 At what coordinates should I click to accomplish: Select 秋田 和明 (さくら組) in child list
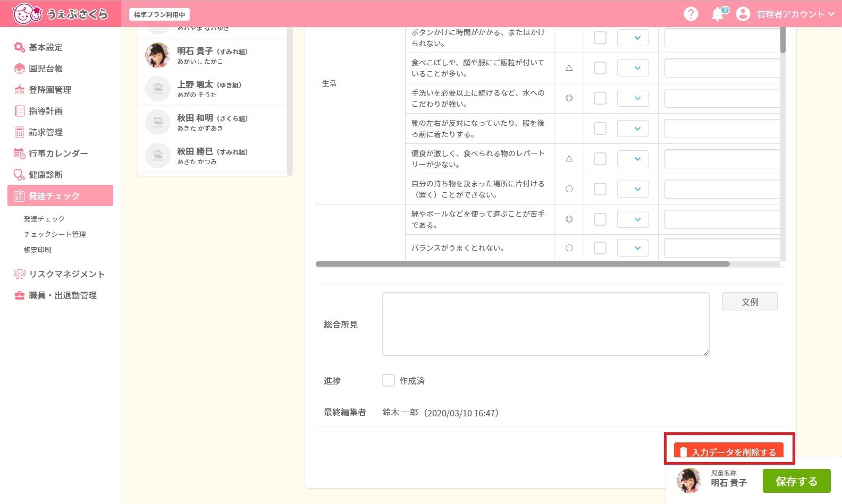click(212, 122)
